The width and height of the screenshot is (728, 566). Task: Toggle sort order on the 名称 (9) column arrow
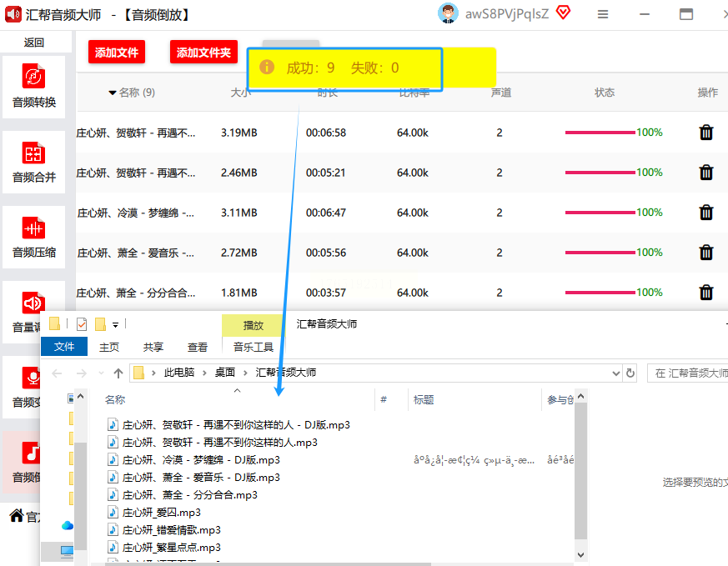tap(113, 93)
